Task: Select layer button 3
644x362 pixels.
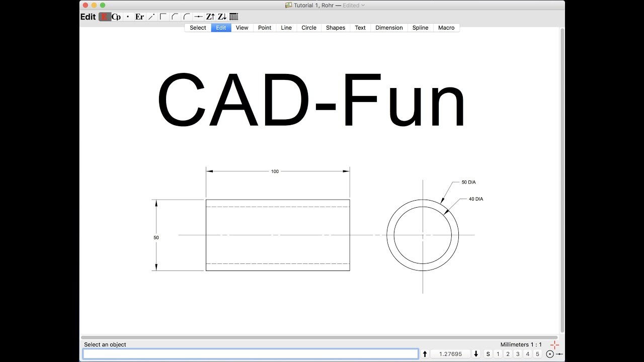Action: (518, 354)
